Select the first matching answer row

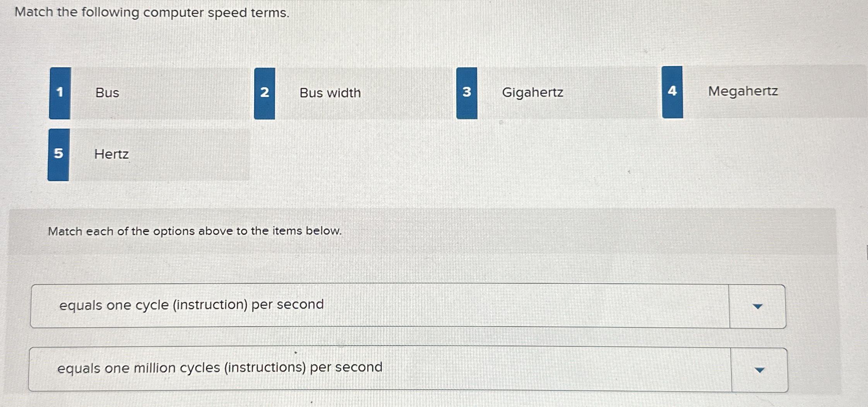[387, 306]
